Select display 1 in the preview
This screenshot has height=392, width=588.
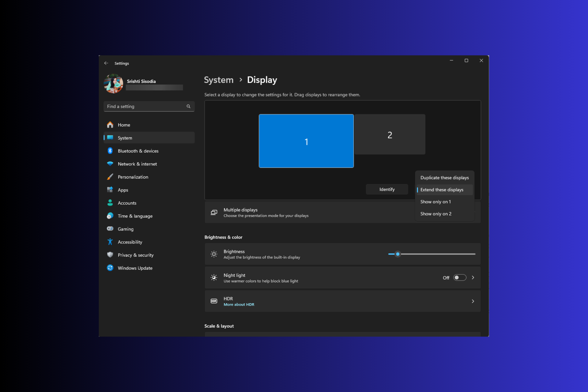pos(306,141)
